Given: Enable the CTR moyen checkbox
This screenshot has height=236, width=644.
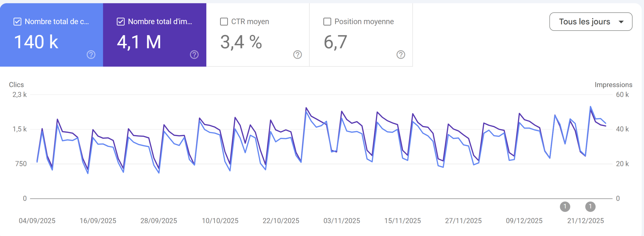Looking at the screenshot, I should tap(224, 22).
